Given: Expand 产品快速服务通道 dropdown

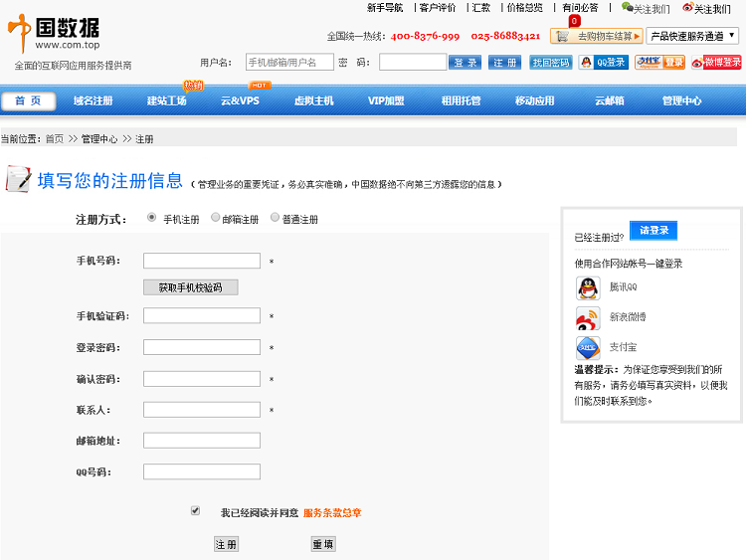Looking at the screenshot, I should pyautogui.click(x=692, y=36).
